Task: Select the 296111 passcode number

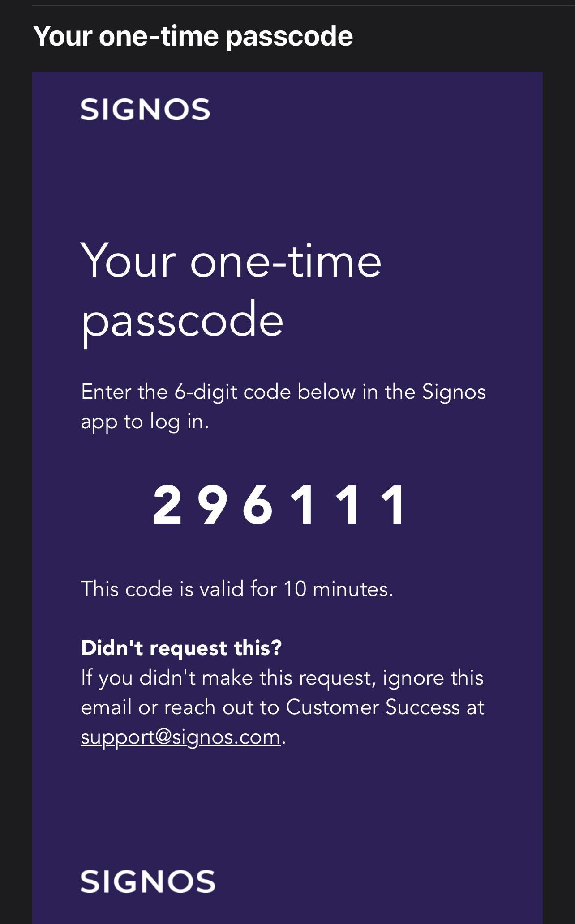Action: point(279,505)
